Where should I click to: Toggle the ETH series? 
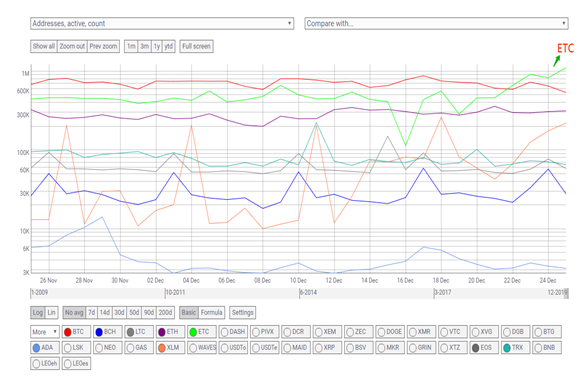pyautogui.click(x=171, y=332)
